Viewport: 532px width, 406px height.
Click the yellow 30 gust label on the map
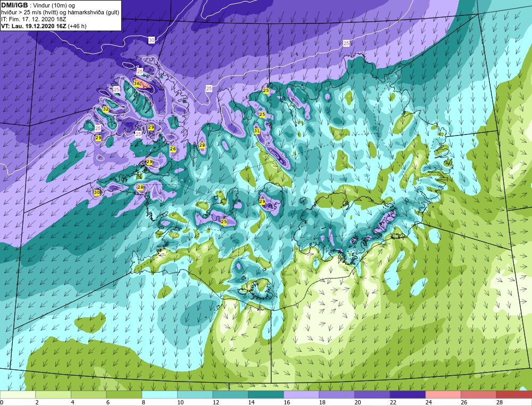click(97, 192)
